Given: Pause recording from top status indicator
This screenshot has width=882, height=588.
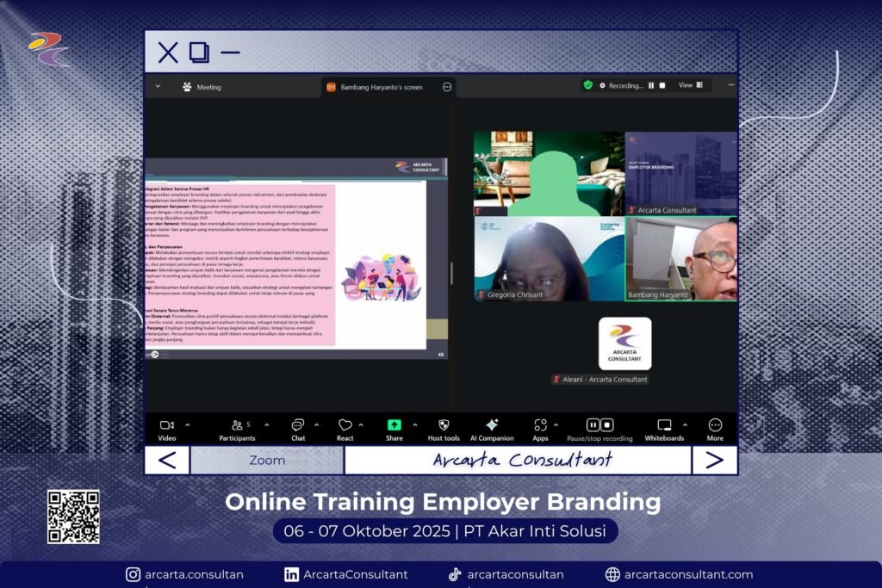Looking at the screenshot, I should point(651,85).
